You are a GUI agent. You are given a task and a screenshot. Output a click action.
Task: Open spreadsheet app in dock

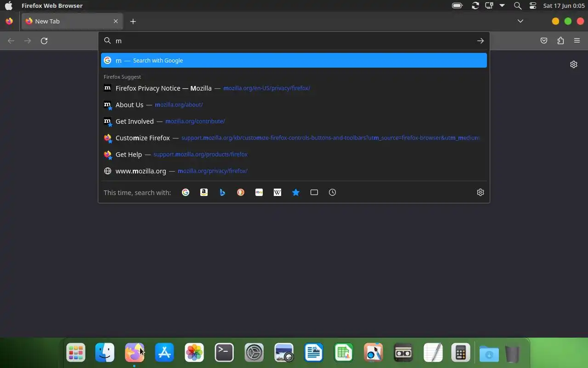click(344, 353)
